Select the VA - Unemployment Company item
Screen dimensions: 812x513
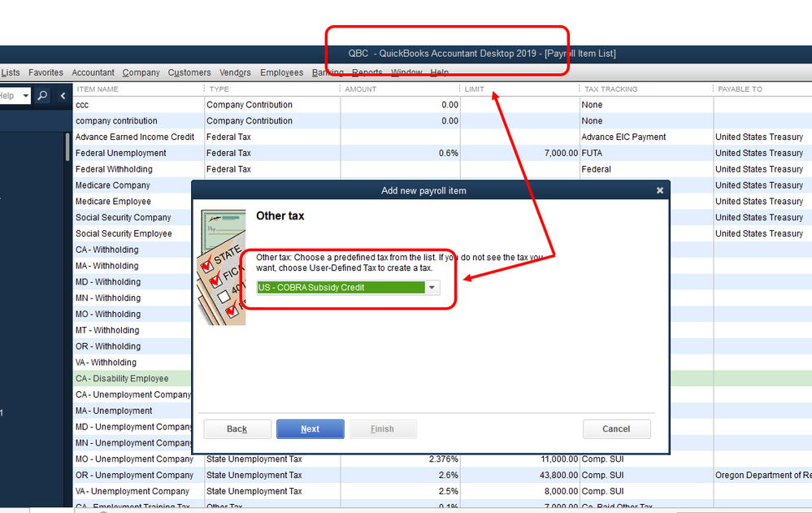pos(132,491)
